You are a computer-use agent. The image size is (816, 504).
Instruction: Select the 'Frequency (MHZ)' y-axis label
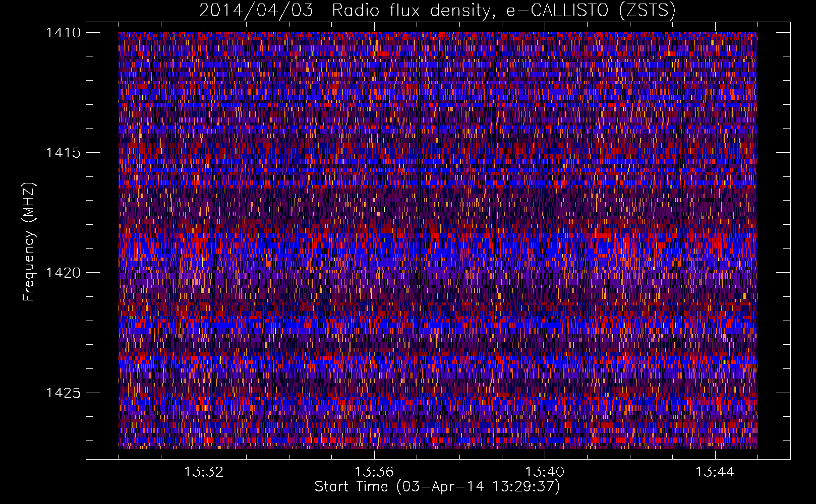(29, 242)
